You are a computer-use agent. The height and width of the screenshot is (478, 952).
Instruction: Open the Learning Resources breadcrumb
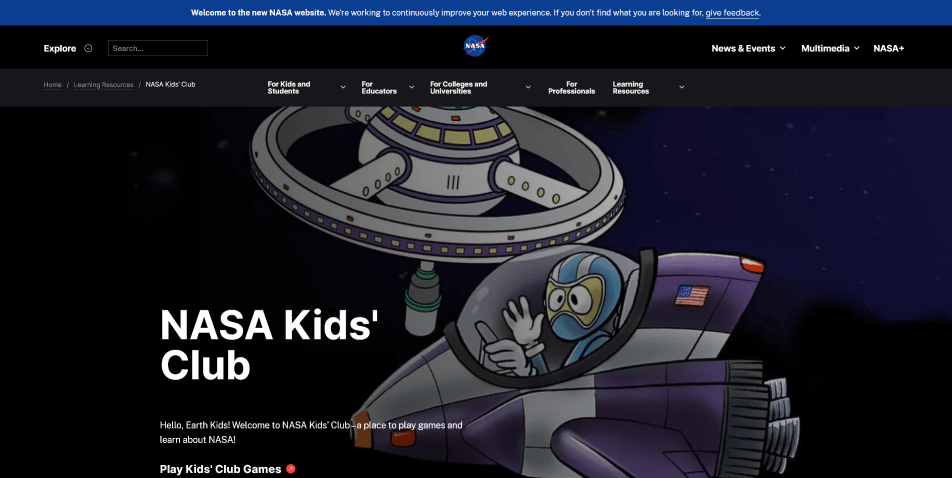pos(103,84)
